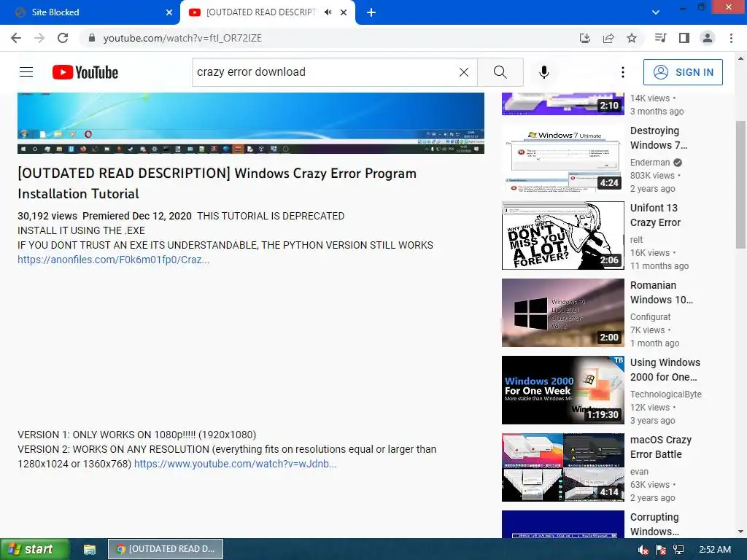Open a new tab with plus icon

tap(371, 12)
